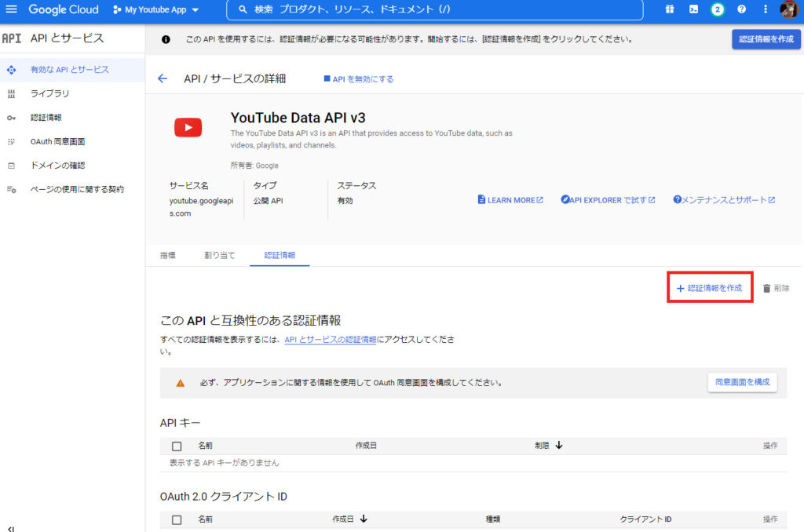Click the search magnifier icon
This screenshot has width=804, height=532.
pyautogui.click(x=243, y=9)
